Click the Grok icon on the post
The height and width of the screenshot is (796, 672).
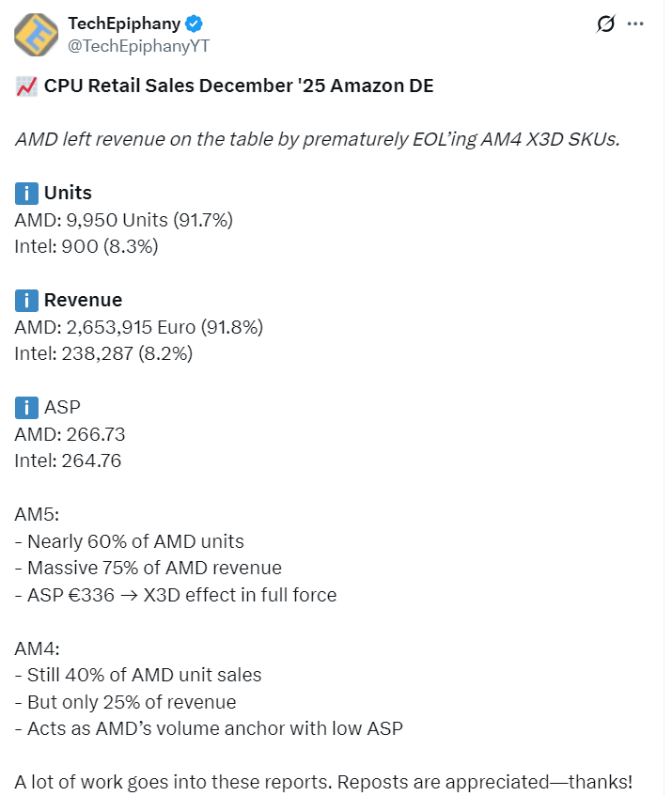(606, 24)
